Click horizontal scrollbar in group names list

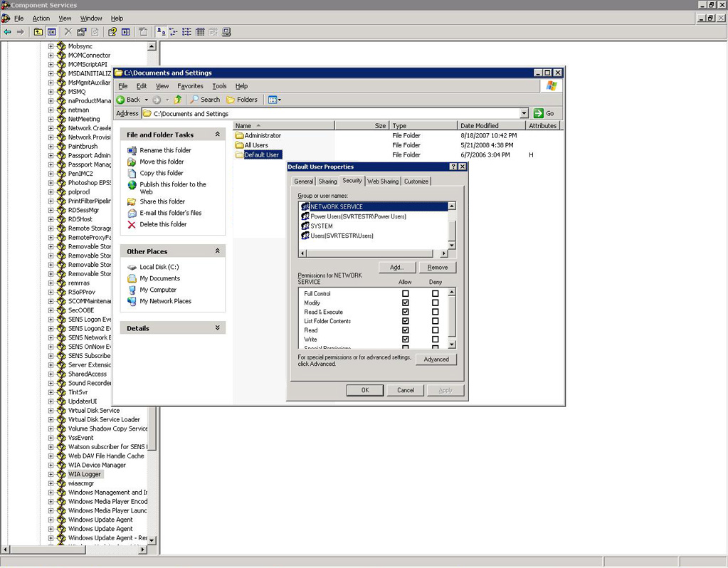(x=369, y=253)
